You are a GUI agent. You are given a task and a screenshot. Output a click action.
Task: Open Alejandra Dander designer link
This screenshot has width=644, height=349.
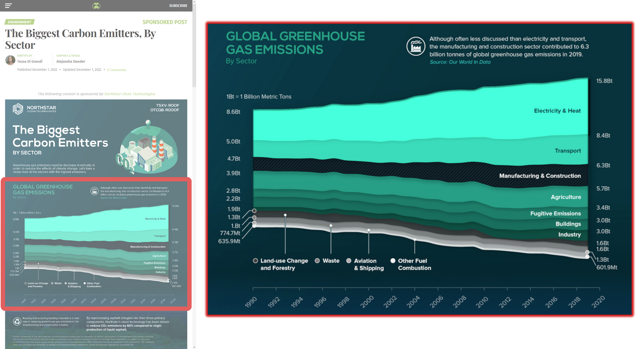(71, 61)
